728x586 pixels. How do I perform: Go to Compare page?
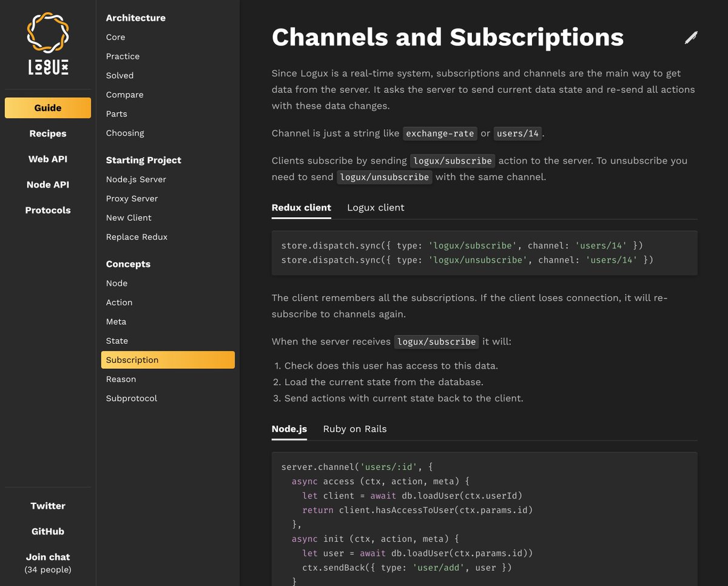click(124, 95)
